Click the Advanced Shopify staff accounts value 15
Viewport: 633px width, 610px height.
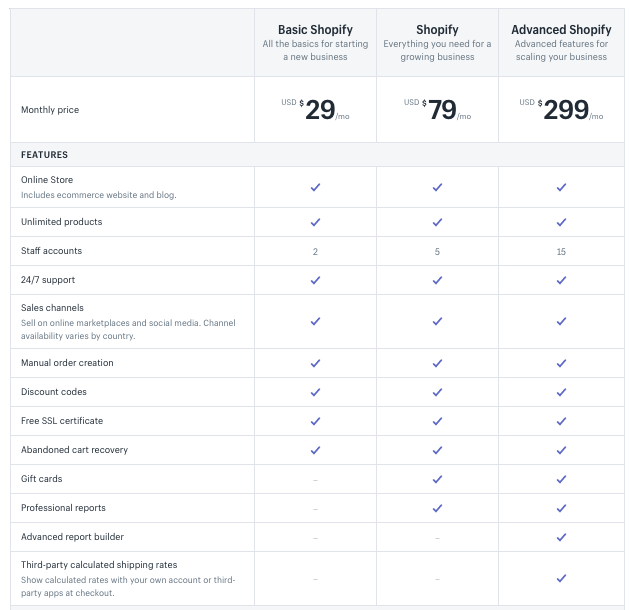(x=561, y=251)
